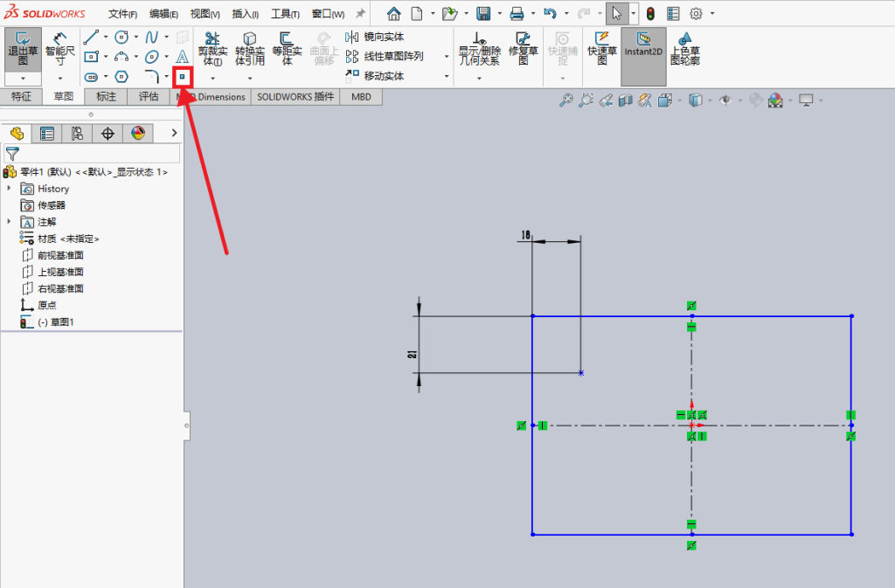Click the Zoom to Fit icon

point(565,101)
